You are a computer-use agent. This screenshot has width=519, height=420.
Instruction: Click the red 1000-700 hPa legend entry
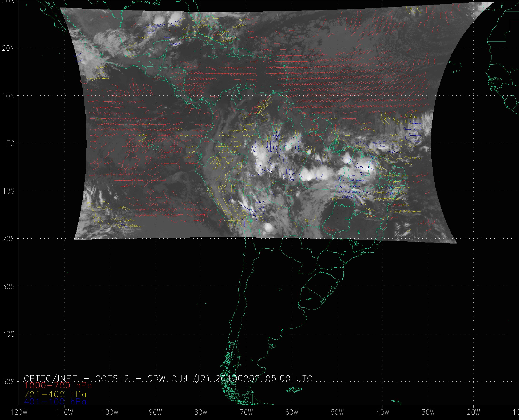58,385
